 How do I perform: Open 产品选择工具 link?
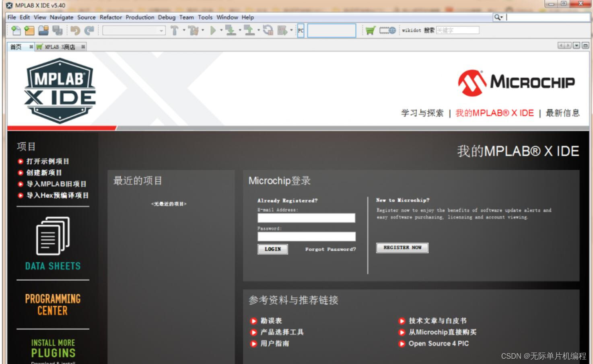(282, 332)
